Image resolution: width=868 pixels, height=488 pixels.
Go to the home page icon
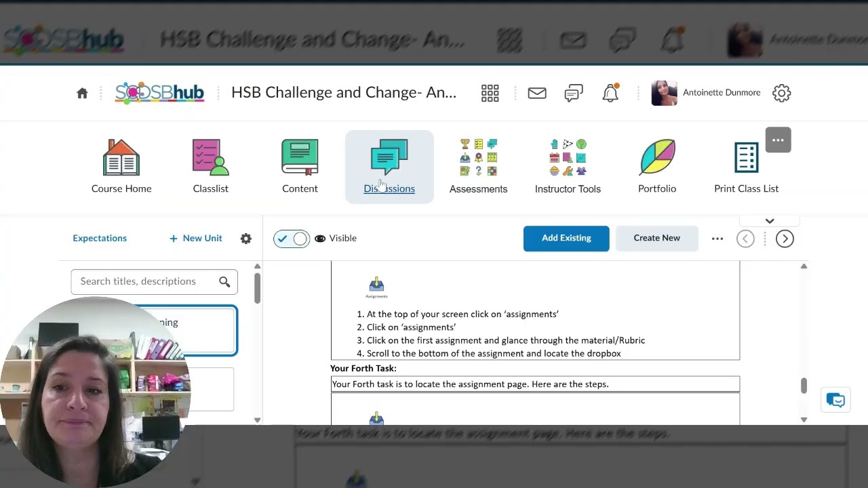(82, 94)
